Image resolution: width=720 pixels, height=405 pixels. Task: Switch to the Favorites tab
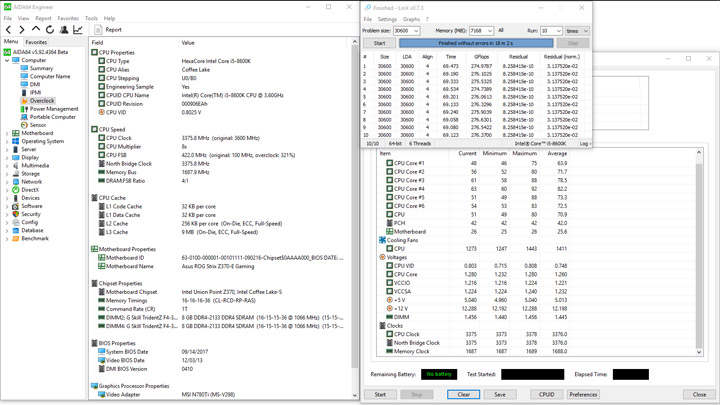(x=36, y=42)
